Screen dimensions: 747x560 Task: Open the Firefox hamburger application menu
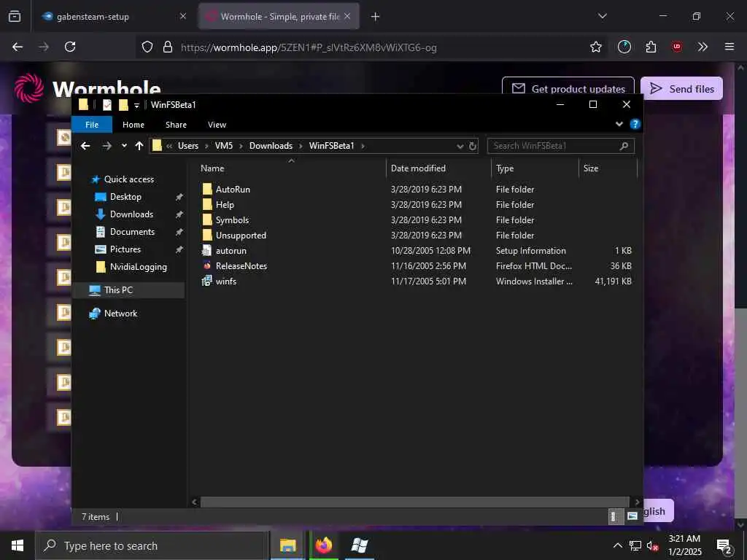point(729,47)
